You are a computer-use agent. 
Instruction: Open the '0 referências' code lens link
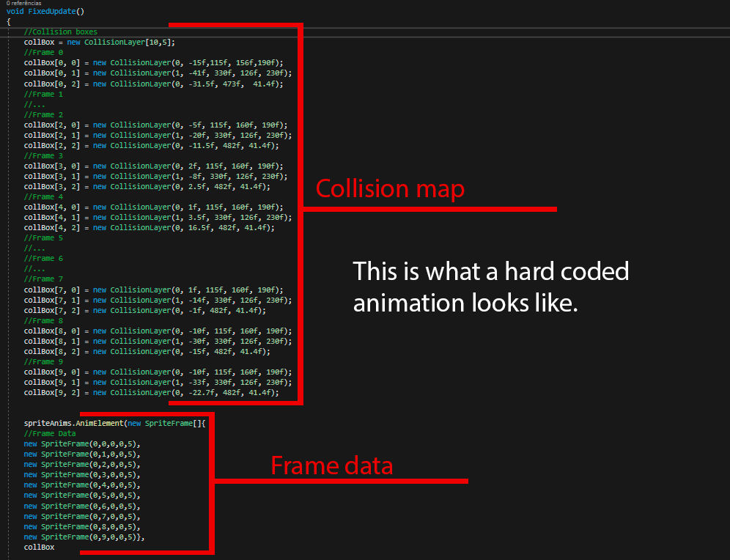(23, 3)
